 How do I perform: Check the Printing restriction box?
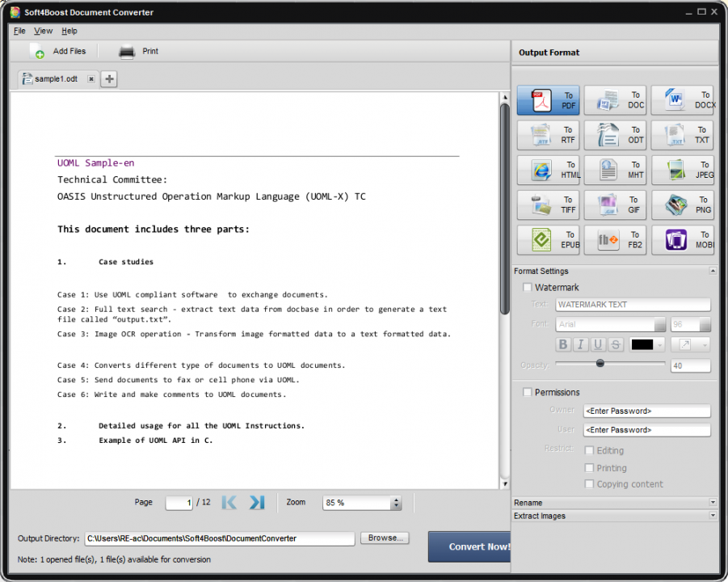589,468
